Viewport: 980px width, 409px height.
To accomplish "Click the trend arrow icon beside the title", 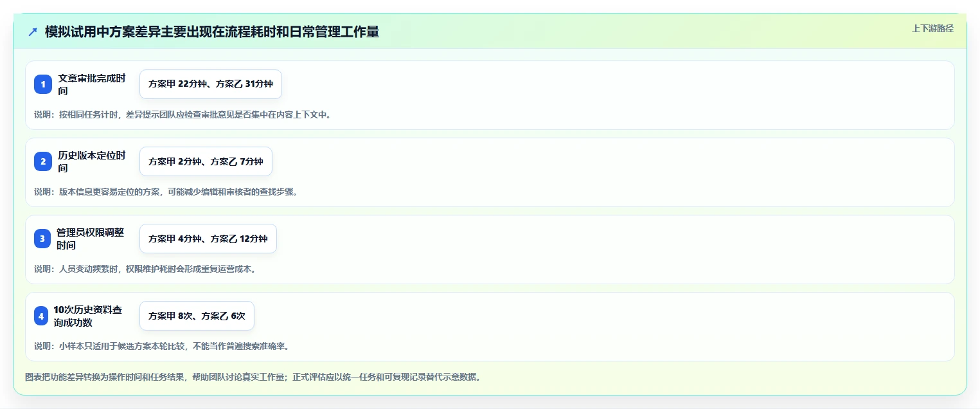I will [x=33, y=32].
